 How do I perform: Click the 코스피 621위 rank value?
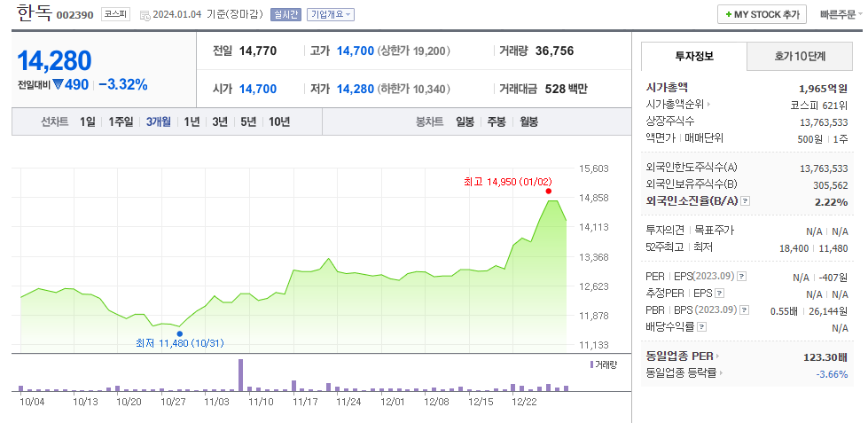pyautogui.click(x=818, y=105)
